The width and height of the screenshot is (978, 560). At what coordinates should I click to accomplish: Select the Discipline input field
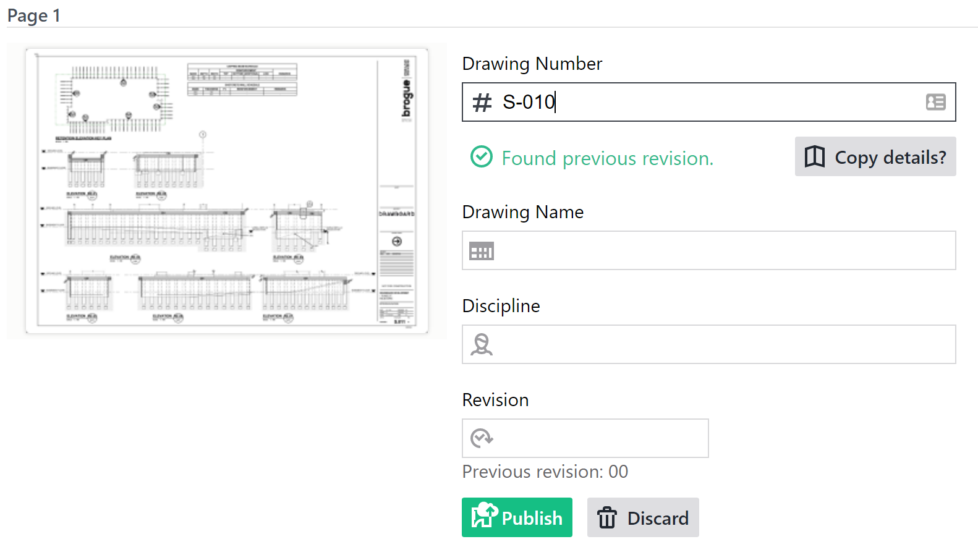[x=717, y=345]
